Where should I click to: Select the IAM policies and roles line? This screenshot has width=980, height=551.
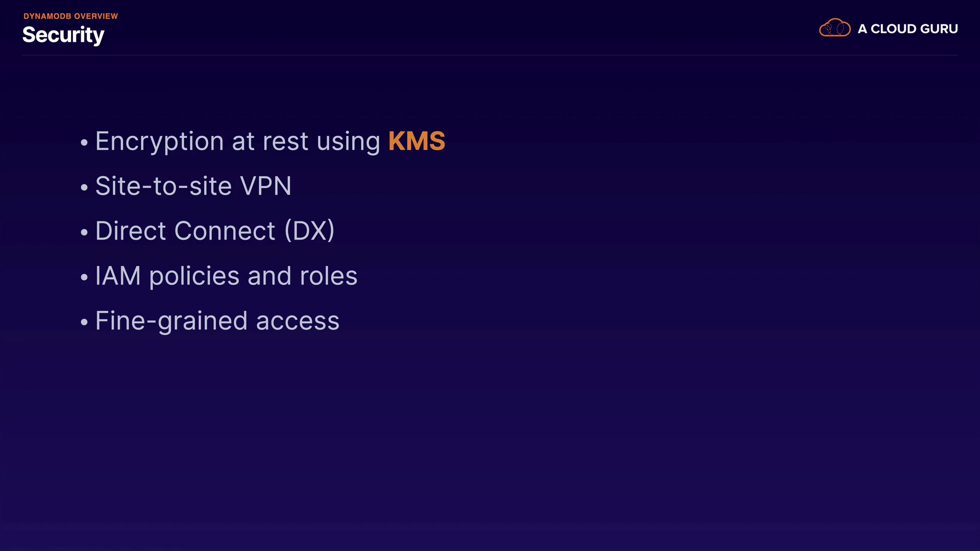pos(226,276)
